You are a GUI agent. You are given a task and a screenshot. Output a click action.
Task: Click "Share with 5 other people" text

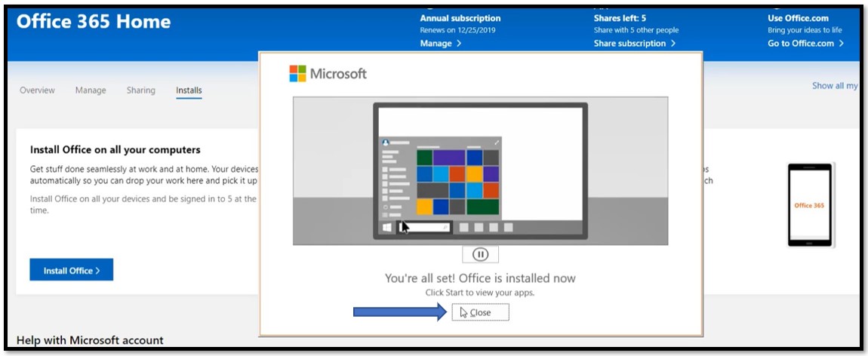pyautogui.click(x=636, y=30)
